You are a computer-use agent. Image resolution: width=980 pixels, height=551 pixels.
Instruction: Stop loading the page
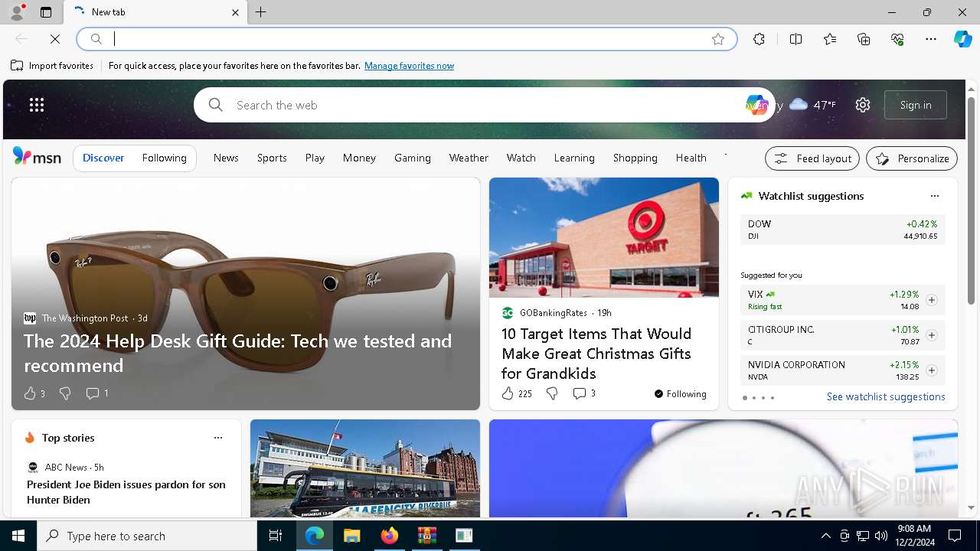(x=55, y=39)
